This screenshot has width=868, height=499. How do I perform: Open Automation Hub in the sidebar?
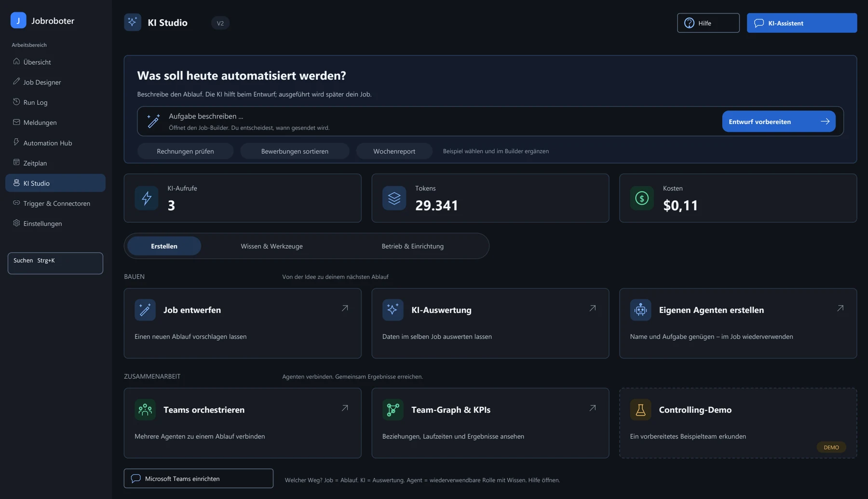(55, 143)
